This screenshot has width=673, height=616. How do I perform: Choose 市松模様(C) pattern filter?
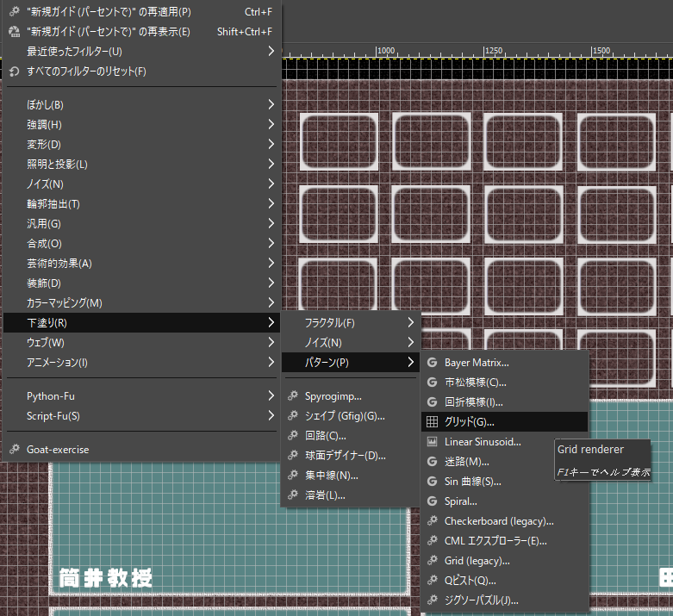475,383
